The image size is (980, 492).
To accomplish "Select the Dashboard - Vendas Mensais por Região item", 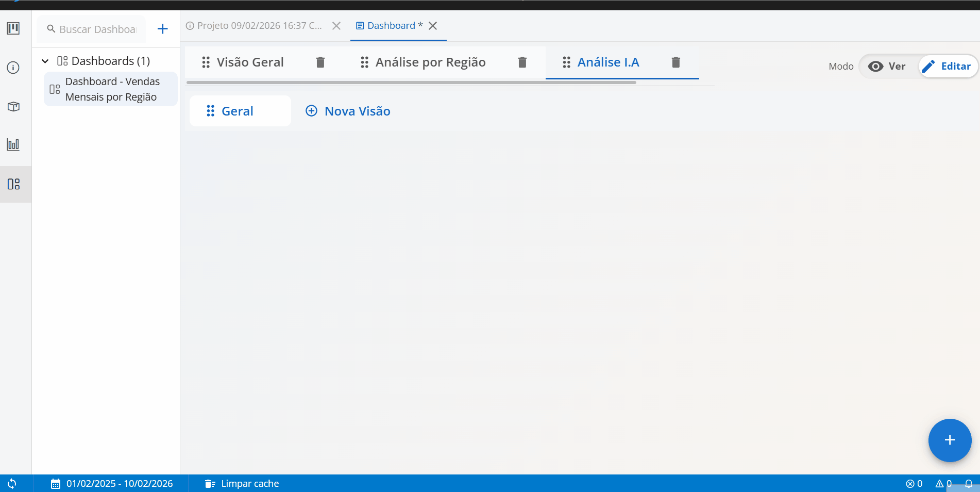I will point(110,89).
